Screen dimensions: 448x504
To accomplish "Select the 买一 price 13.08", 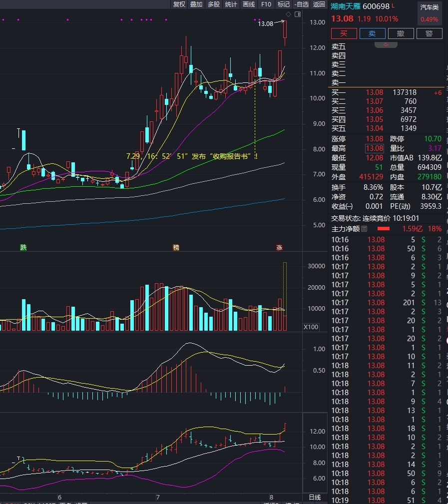I will point(375,92).
